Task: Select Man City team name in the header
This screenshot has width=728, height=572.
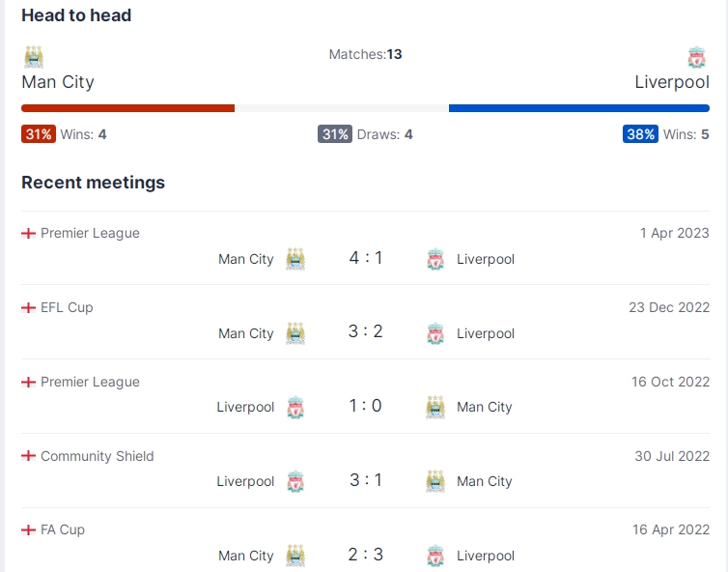Action: (58, 82)
